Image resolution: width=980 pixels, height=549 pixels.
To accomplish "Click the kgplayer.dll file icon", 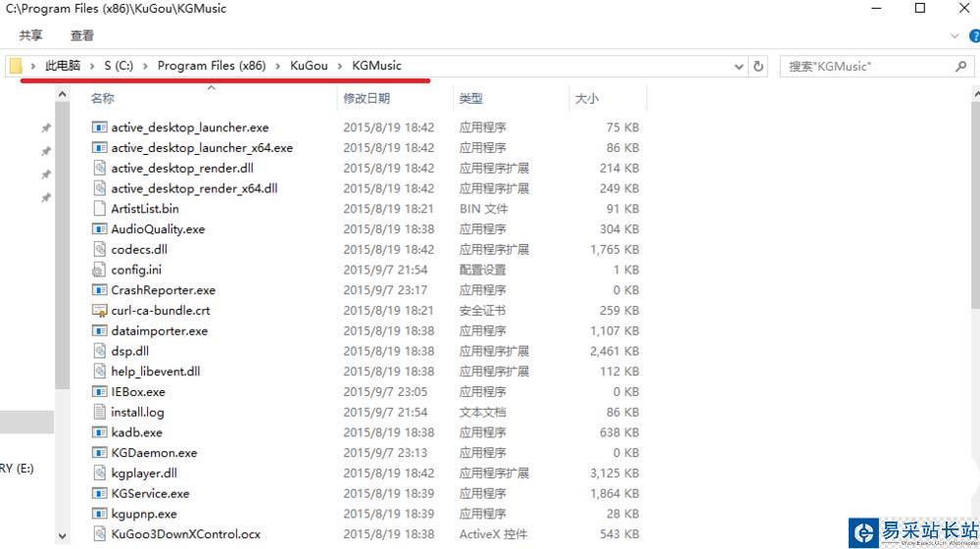I will pos(99,474).
